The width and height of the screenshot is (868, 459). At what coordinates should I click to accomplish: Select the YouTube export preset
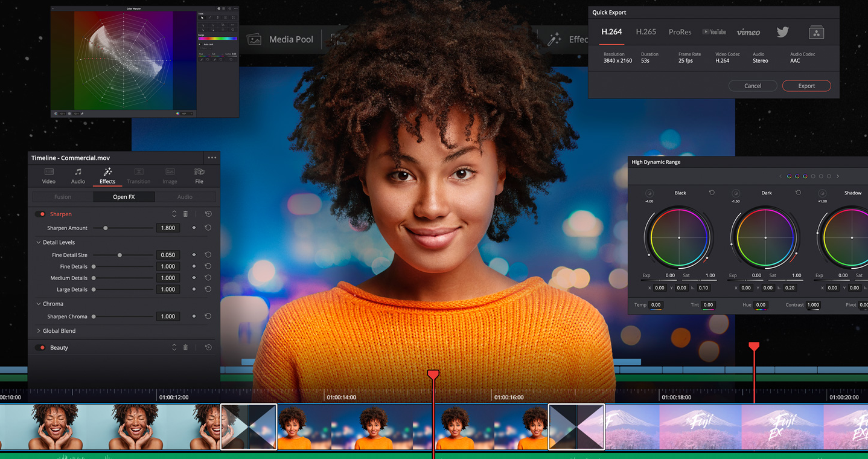[714, 32]
